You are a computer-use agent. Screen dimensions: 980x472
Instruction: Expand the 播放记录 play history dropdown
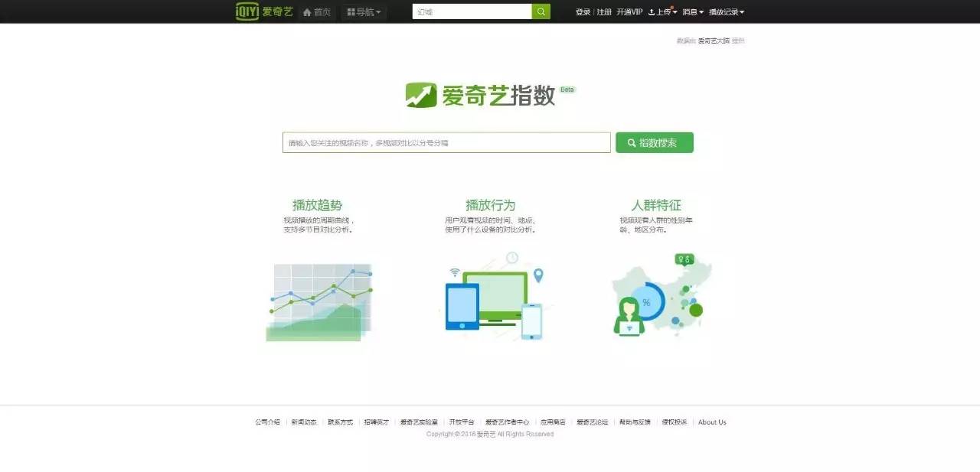pyautogui.click(x=727, y=12)
